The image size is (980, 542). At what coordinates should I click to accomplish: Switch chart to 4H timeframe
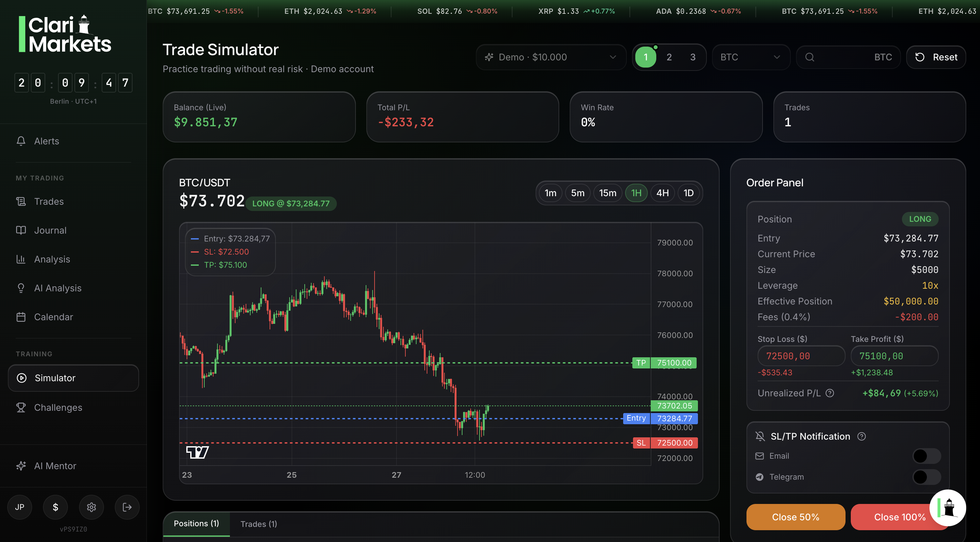pyautogui.click(x=662, y=193)
